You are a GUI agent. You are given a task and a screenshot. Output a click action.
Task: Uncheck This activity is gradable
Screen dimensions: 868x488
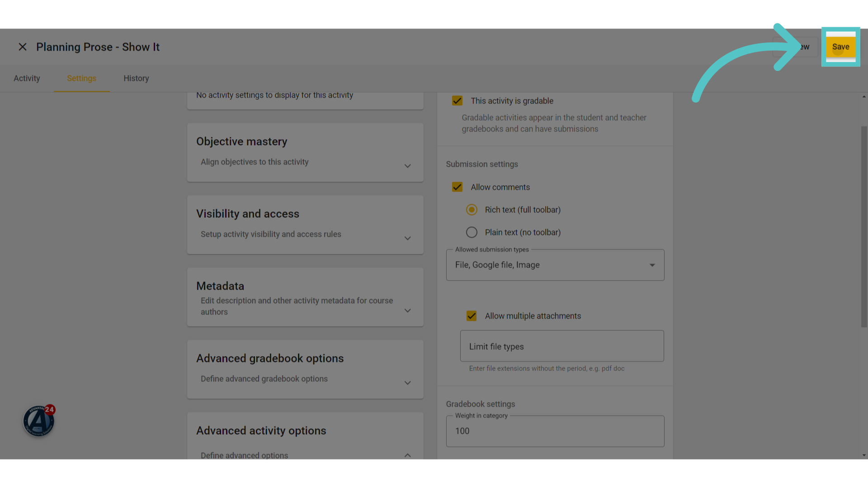[457, 101]
